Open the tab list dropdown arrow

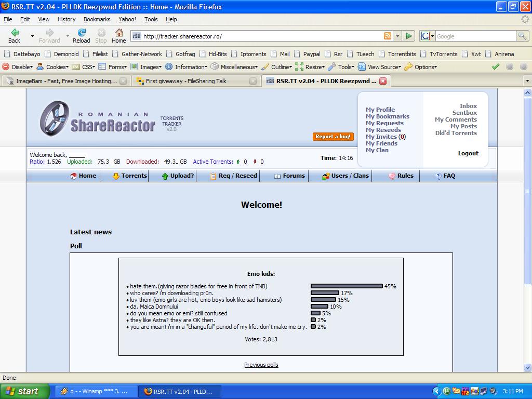(527, 81)
